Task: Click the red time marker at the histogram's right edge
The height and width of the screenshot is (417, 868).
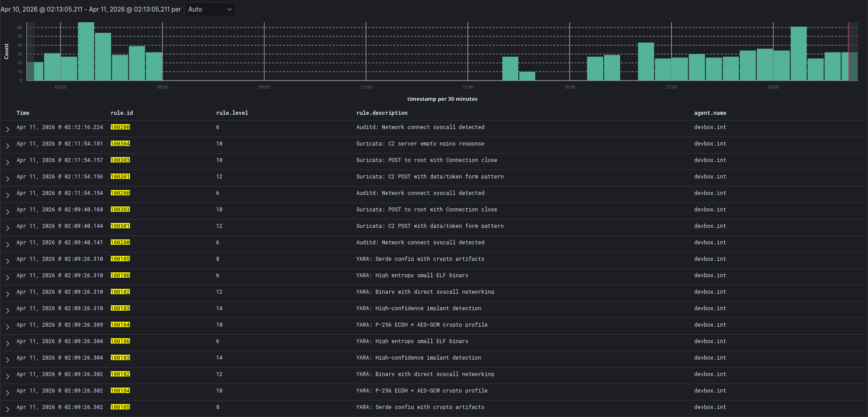Action: pos(849,51)
